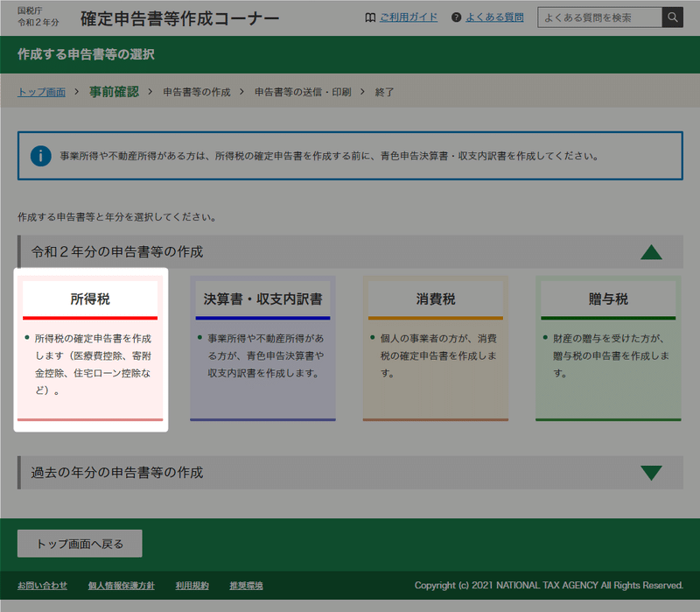The height and width of the screenshot is (612, 700).
Task: Open the よくある質問 link
Action: point(494,18)
